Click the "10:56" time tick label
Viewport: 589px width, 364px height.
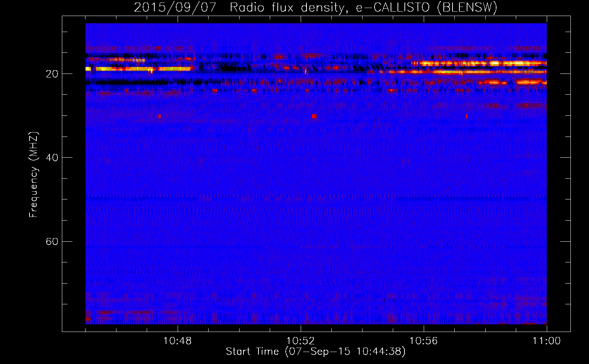point(424,341)
